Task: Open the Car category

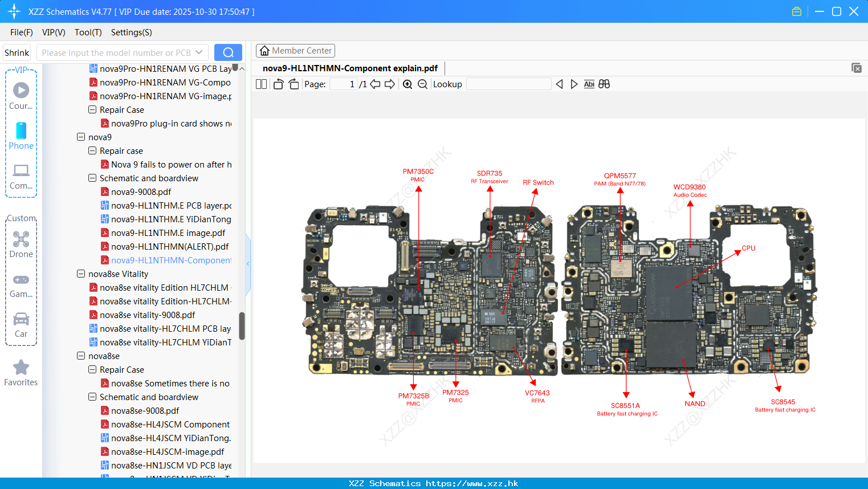Action: click(x=21, y=325)
